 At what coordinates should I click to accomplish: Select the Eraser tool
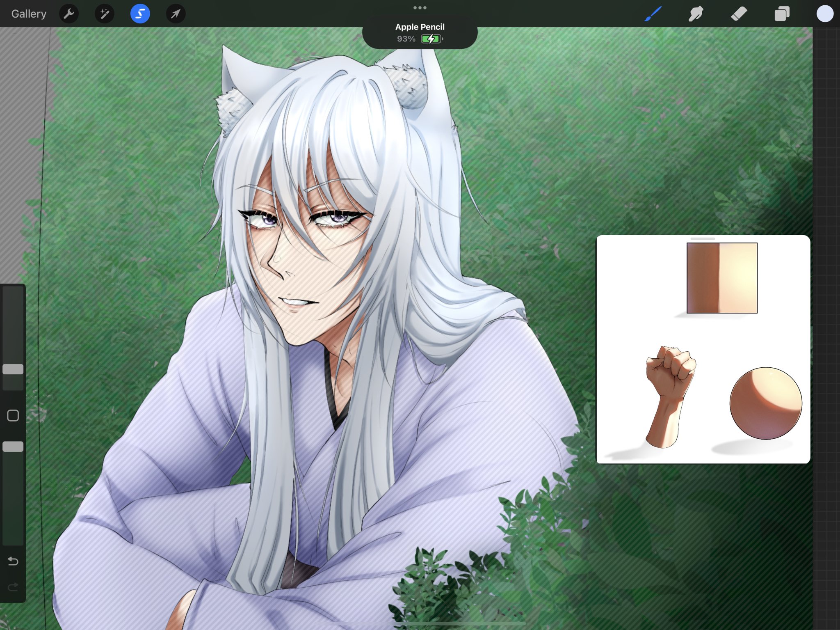pos(739,14)
